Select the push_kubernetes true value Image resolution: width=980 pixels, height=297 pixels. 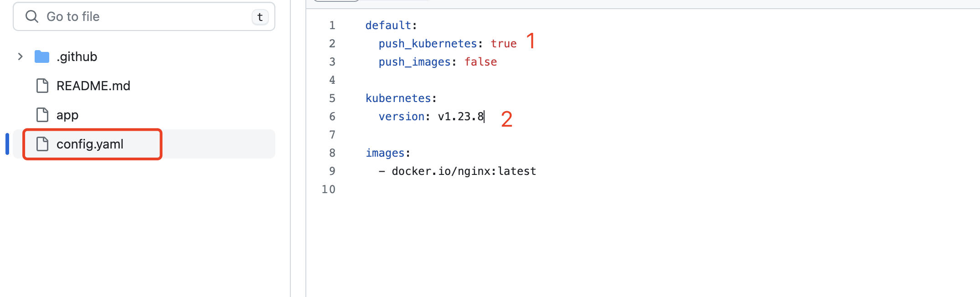click(503, 43)
